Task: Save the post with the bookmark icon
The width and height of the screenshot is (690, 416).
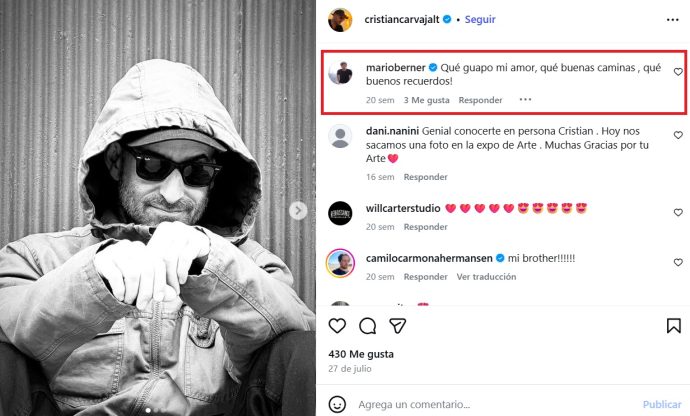Action: [x=674, y=326]
